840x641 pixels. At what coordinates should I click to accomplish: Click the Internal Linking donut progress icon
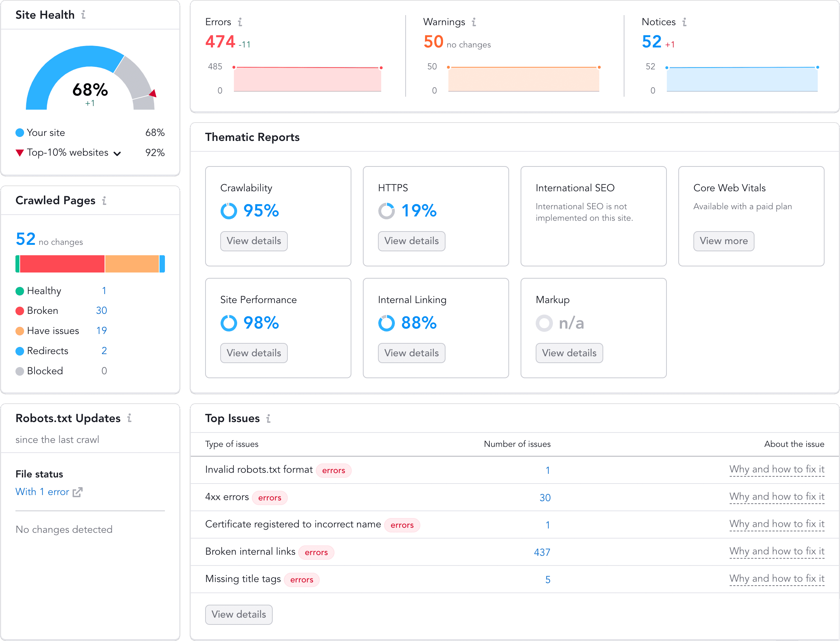click(x=386, y=323)
